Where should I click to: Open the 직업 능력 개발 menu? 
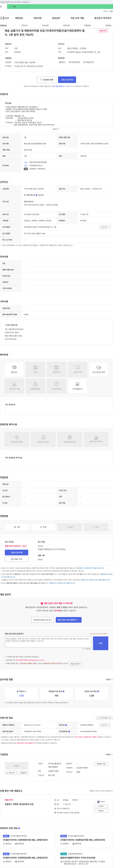[77, 18]
